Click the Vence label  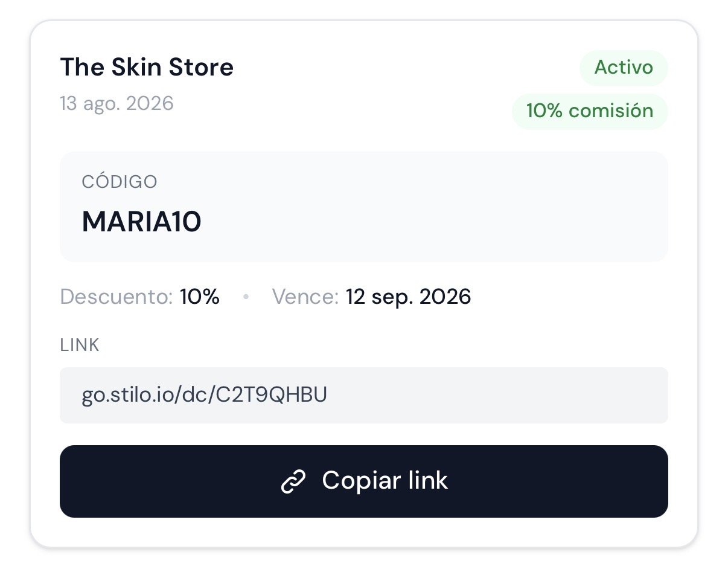(305, 297)
